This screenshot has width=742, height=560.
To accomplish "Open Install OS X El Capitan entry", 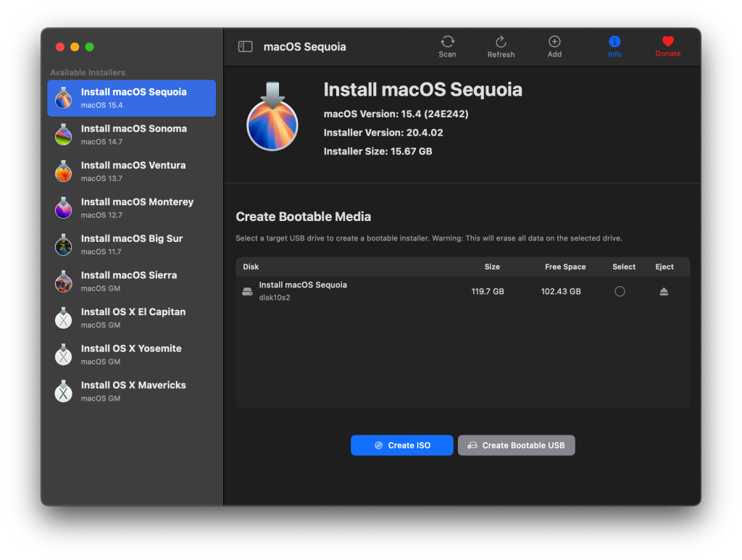I will click(132, 318).
